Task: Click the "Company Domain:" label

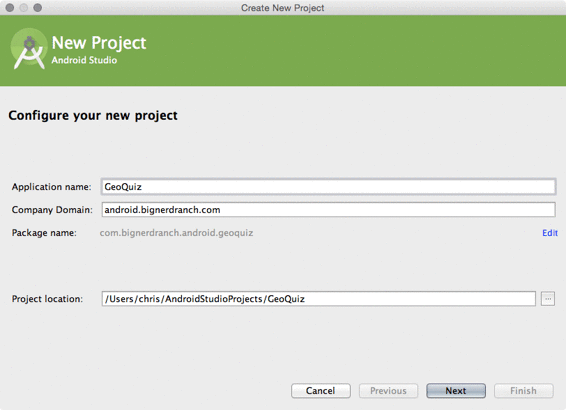Action: 52,210
